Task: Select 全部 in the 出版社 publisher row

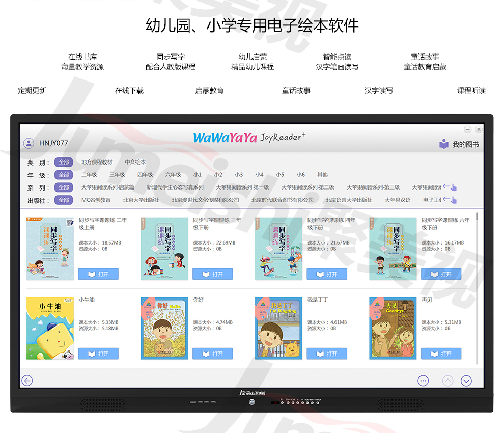Action: click(64, 200)
